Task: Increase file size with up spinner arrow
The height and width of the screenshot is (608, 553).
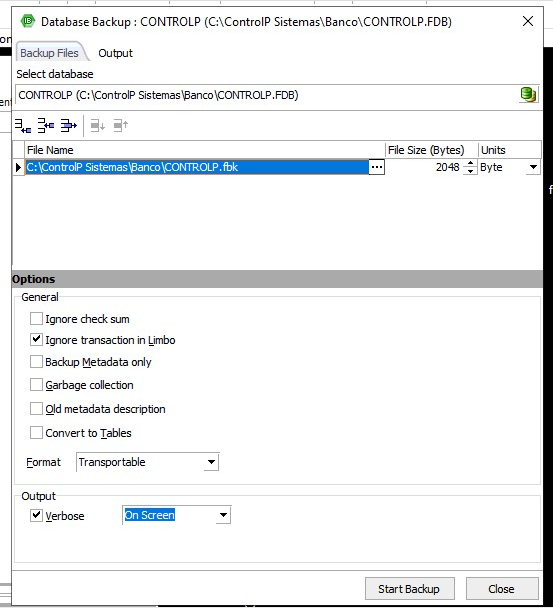Action: pos(470,163)
